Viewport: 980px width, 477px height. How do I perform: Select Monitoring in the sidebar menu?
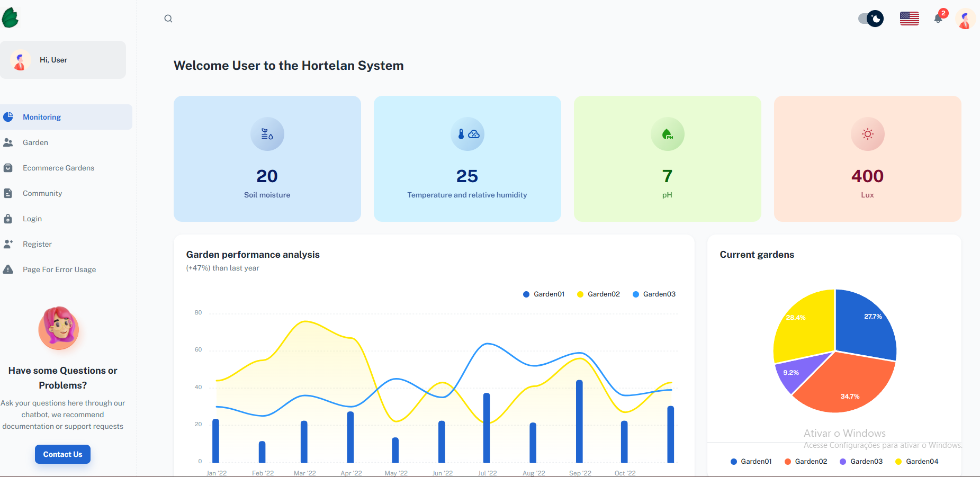pyautogui.click(x=41, y=116)
